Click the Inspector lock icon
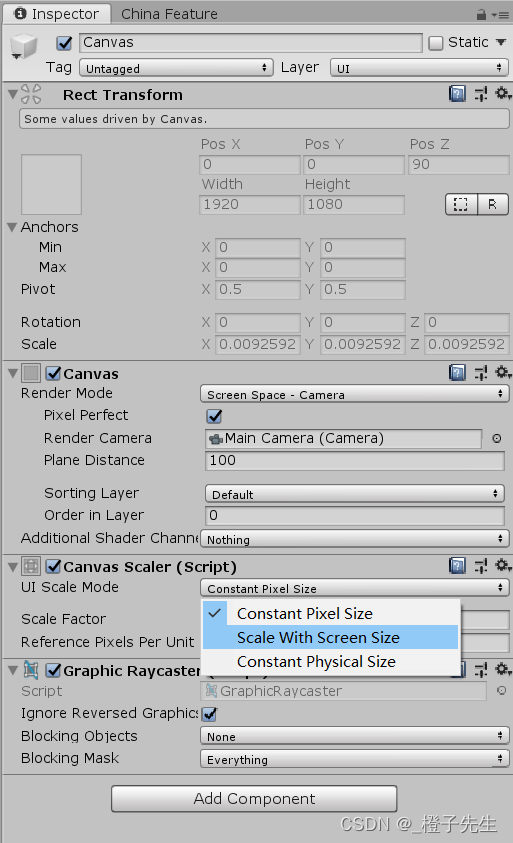The height and width of the screenshot is (843, 513). coord(481,15)
